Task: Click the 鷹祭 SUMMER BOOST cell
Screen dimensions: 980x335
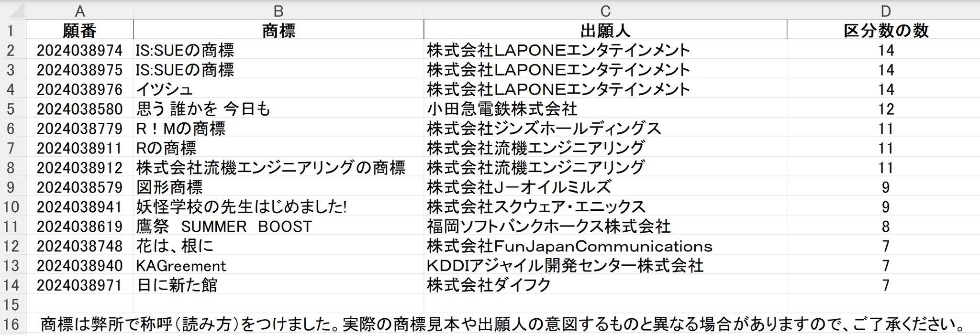Action: coord(278,227)
